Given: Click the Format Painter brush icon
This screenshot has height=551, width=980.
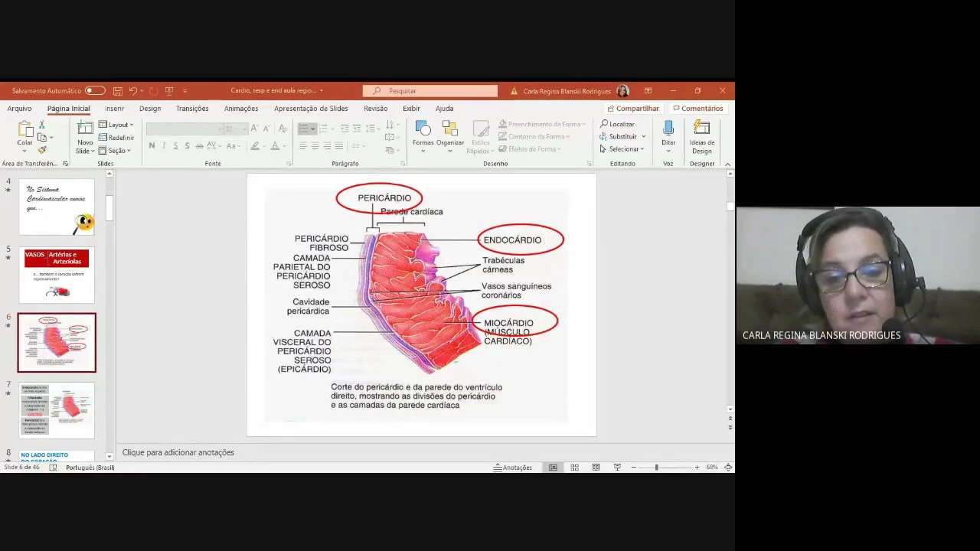Looking at the screenshot, I should [41, 150].
